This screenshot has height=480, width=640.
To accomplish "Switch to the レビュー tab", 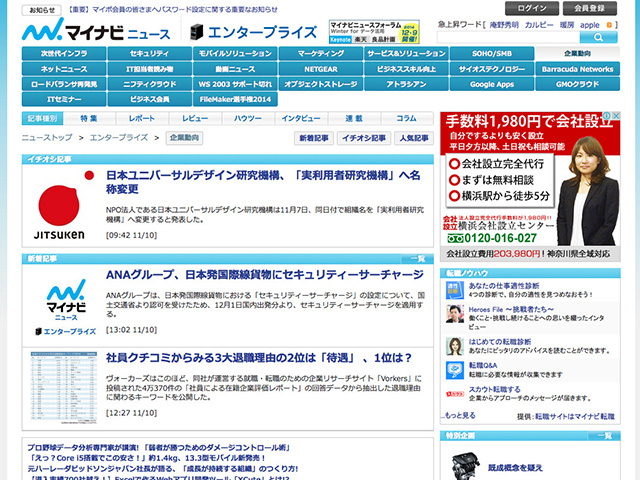I will pyautogui.click(x=195, y=118).
